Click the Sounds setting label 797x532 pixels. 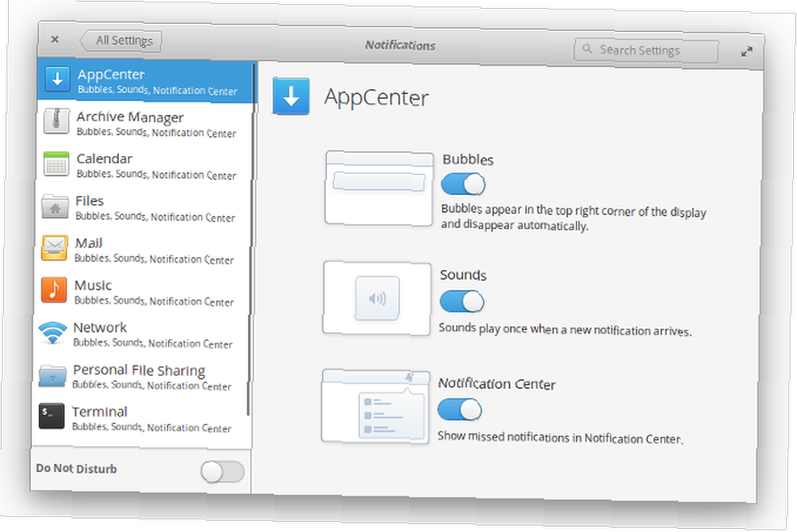(463, 275)
